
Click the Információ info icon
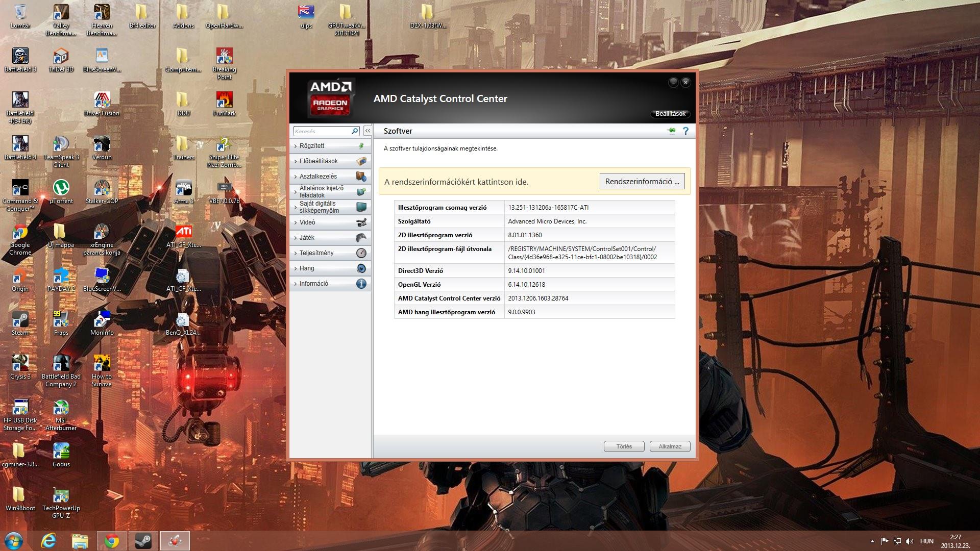(361, 284)
